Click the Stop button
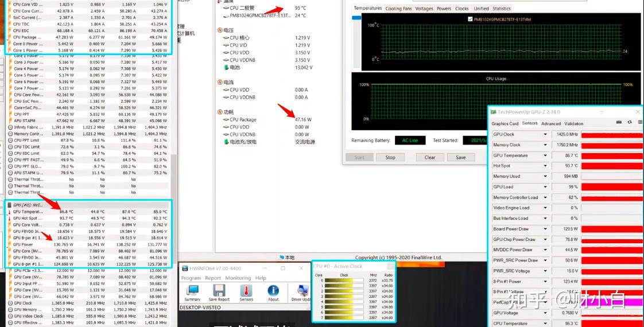Screen dimensions: 644x327 coord(390,157)
